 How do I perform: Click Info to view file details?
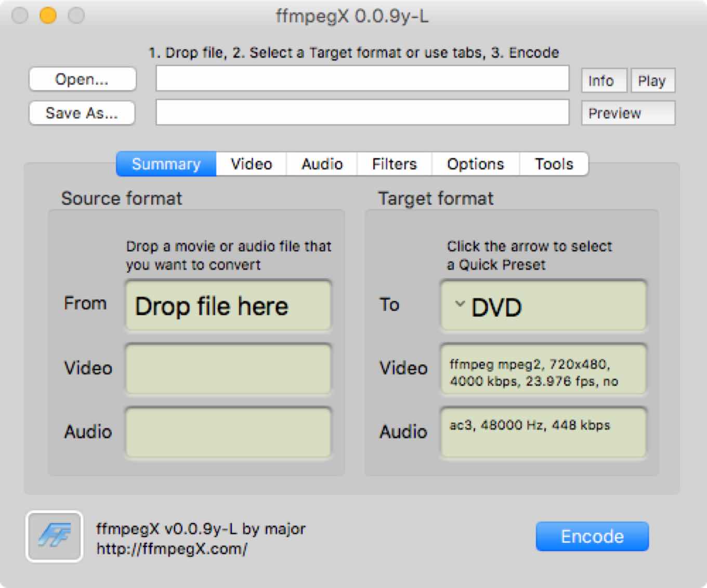pos(603,81)
